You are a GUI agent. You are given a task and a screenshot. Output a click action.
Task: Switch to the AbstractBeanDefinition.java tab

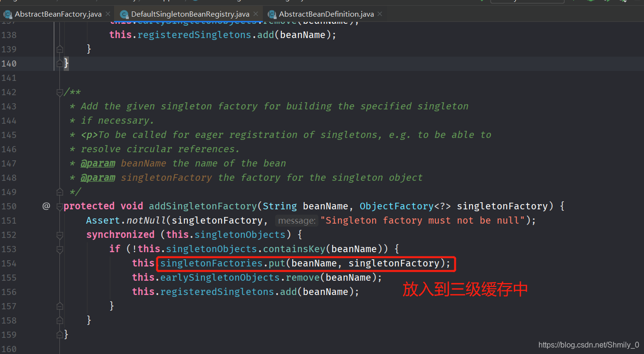coord(326,14)
